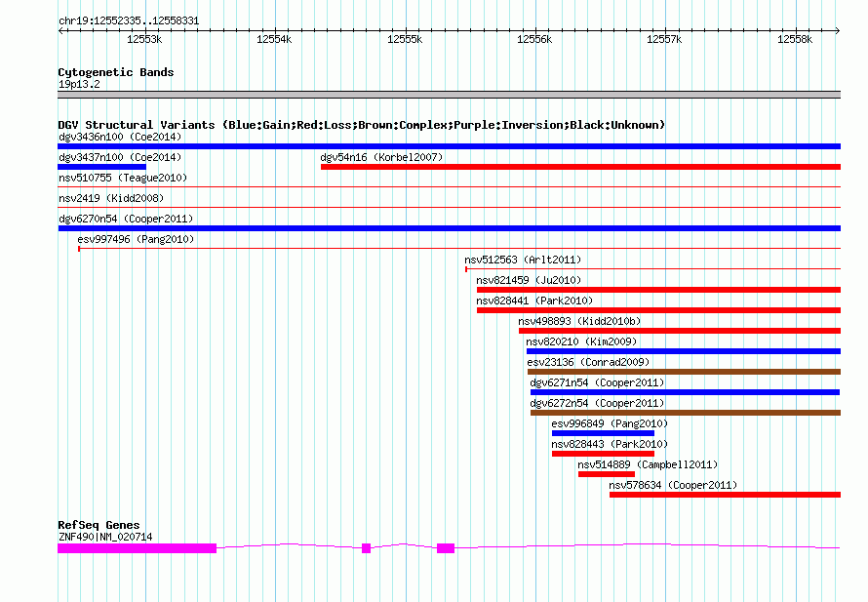Select the dgv3437n100 blue gain bar

click(x=101, y=167)
